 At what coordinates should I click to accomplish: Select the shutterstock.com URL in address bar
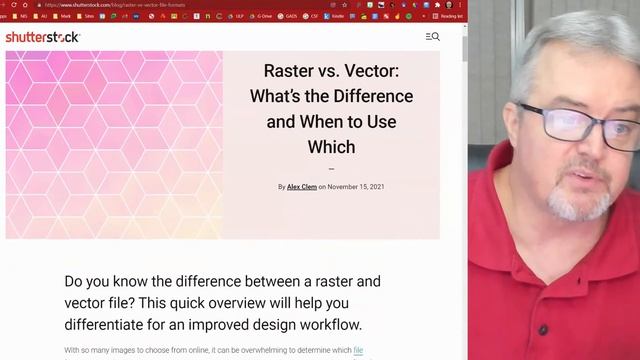tap(115, 5)
